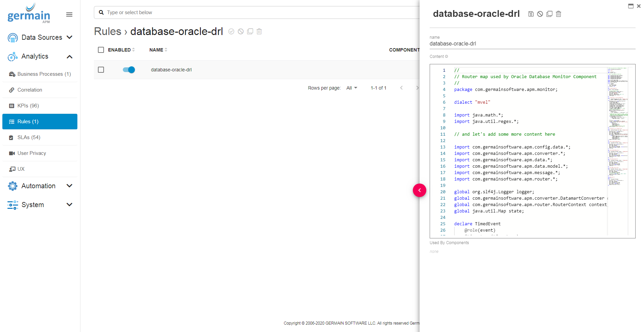The image size is (644, 332).
Task: Click the save icon in the detail panel header
Action: tap(531, 14)
